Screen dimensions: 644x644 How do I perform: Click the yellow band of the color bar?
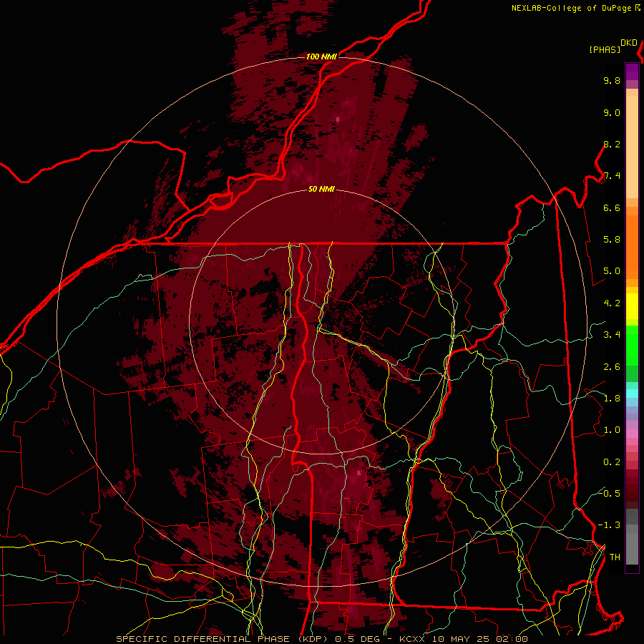click(632, 306)
